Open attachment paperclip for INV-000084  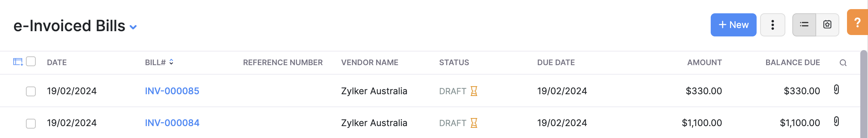point(836,122)
